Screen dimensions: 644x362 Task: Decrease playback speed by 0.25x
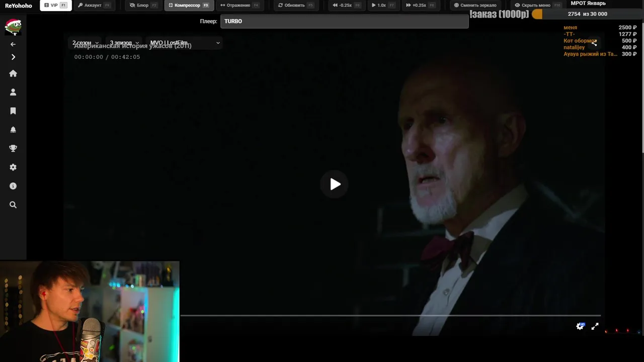347,6
